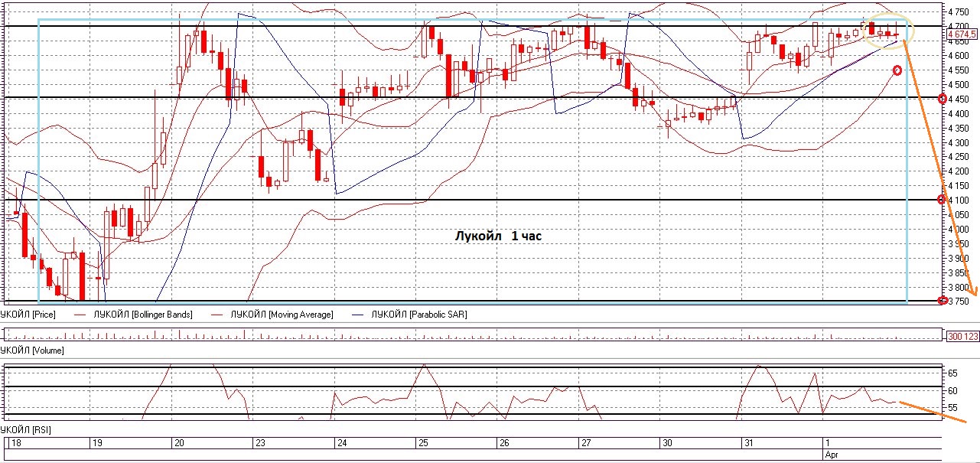
Task: Click date 26 on the time axis
Action: (503, 443)
